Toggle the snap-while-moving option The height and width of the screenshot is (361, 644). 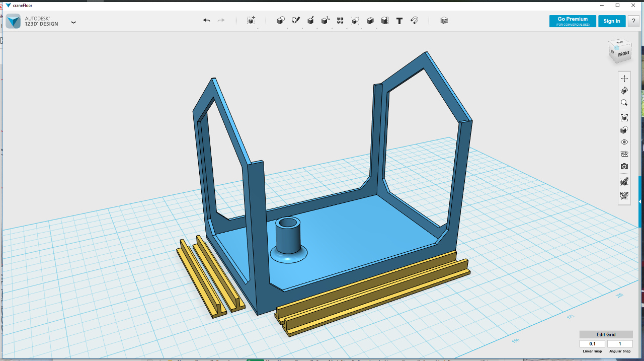pyautogui.click(x=624, y=182)
